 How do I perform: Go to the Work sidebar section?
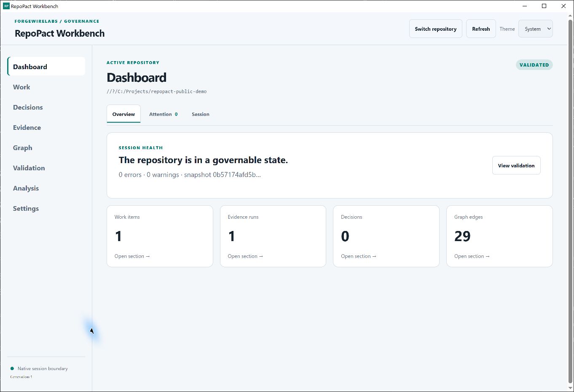tap(46, 87)
